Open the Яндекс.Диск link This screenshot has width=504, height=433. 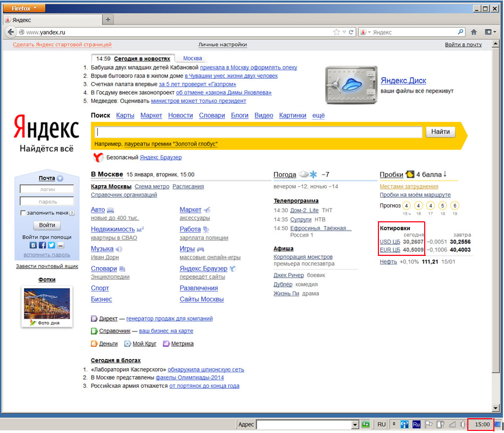click(x=403, y=81)
